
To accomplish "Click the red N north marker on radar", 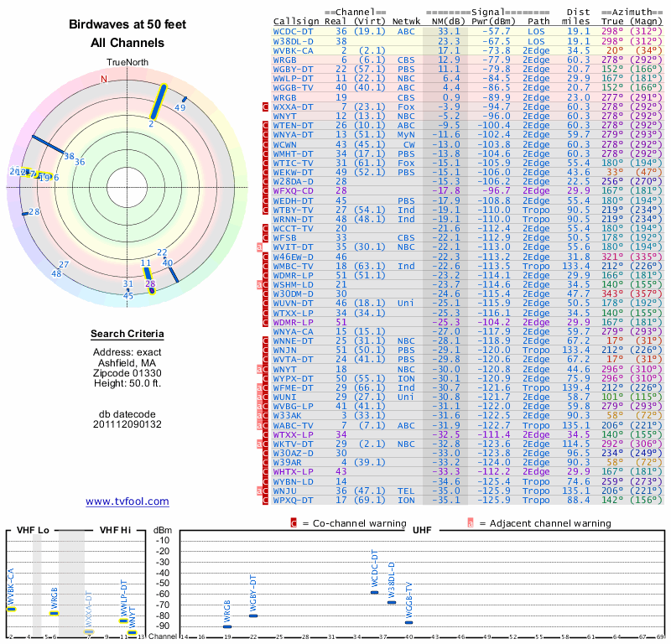I will pos(104,79).
